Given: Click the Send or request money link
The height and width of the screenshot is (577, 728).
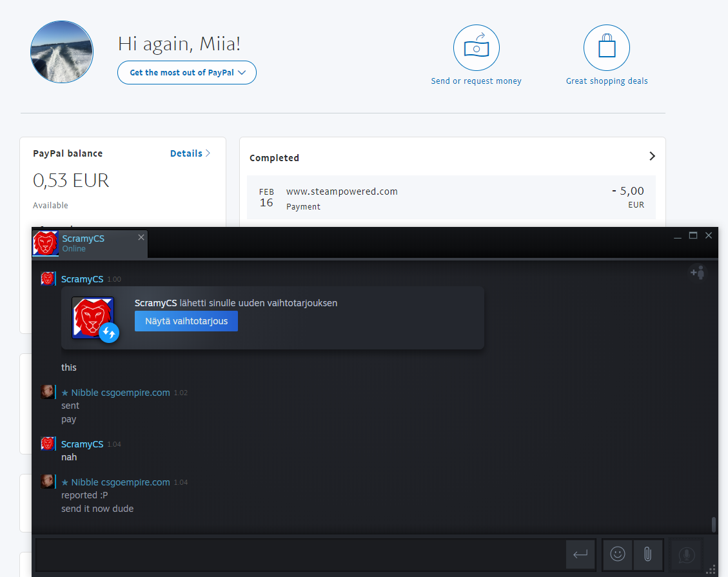Looking at the screenshot, I should [x=476, y=81].
